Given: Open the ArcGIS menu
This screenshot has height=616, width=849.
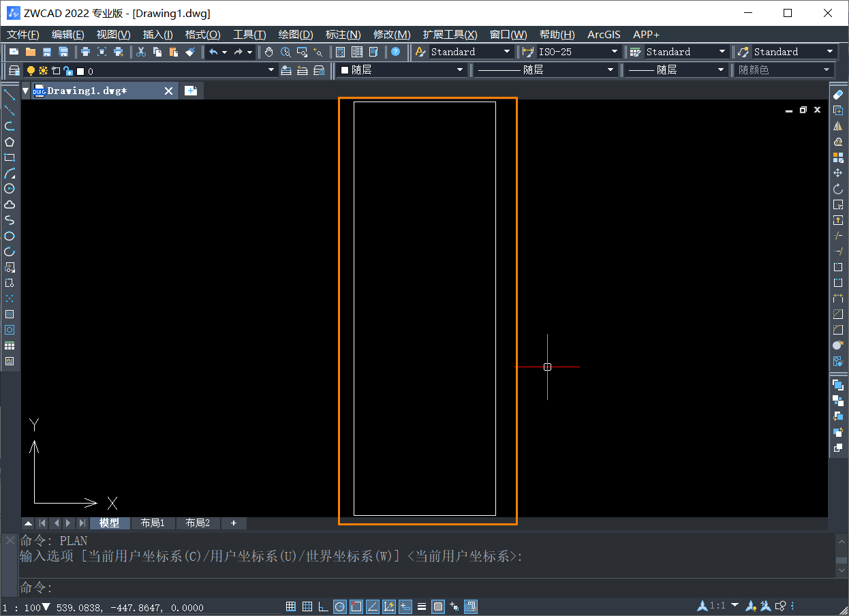Looking at the screenshot, I should [604, 35].
